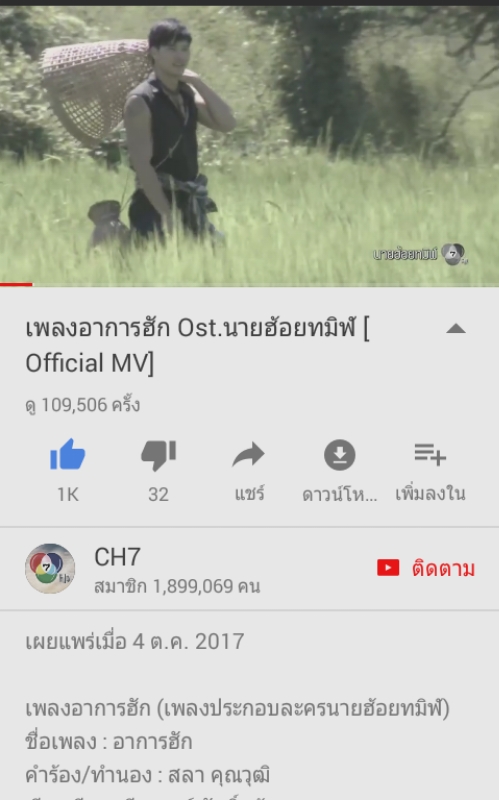Tap the Channel 7 watermark in the video
The height and width of the screenshot is (800, 499).
click(x=454, y=254)
